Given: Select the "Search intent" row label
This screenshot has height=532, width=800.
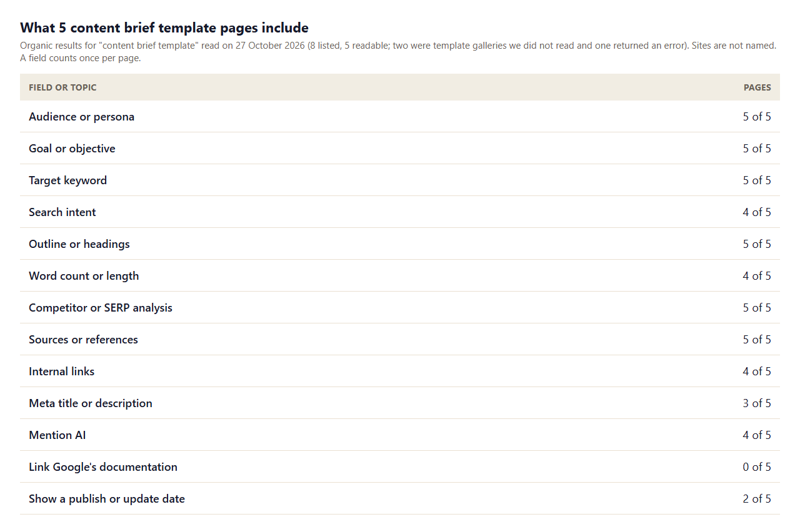Looking at the screenshot, I should tap(62, 212).
